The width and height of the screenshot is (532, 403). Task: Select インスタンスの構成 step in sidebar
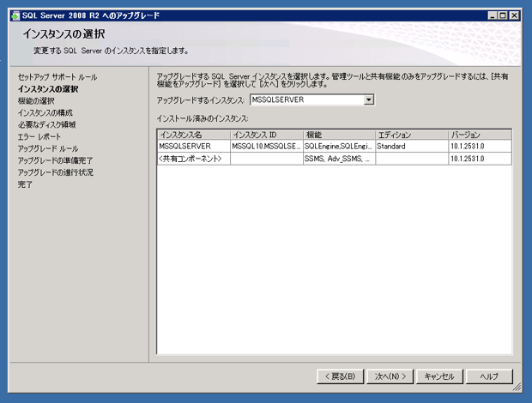pyautogui.click(x=45, y=112)
